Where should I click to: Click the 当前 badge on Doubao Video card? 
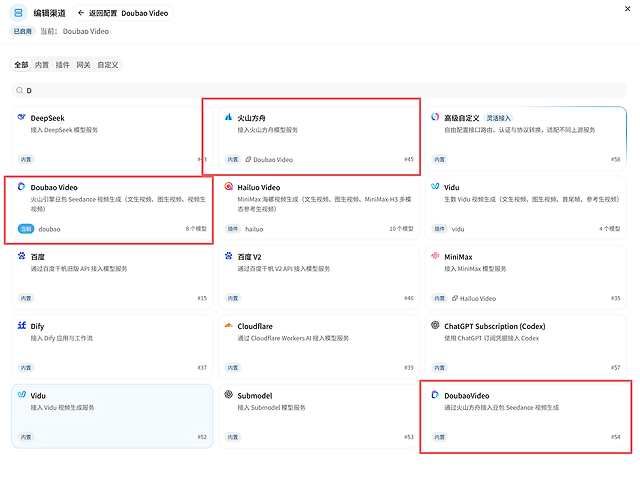coord(26,229)
